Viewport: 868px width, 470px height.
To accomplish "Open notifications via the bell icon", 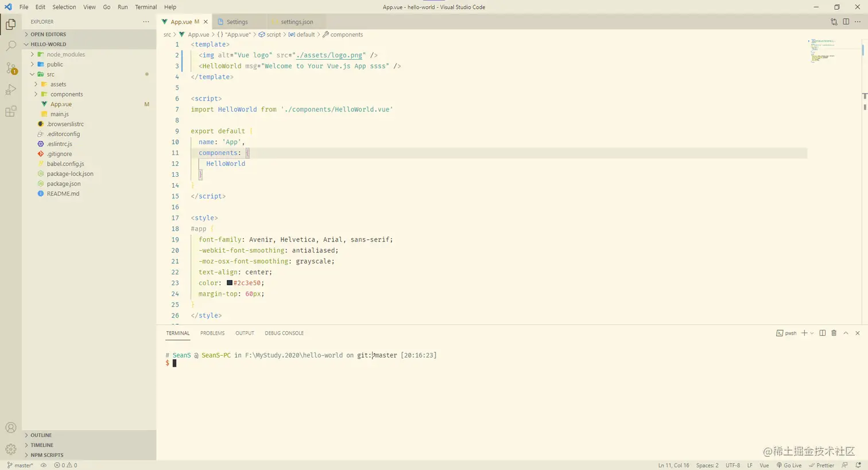I will click(x=858, y=465).
